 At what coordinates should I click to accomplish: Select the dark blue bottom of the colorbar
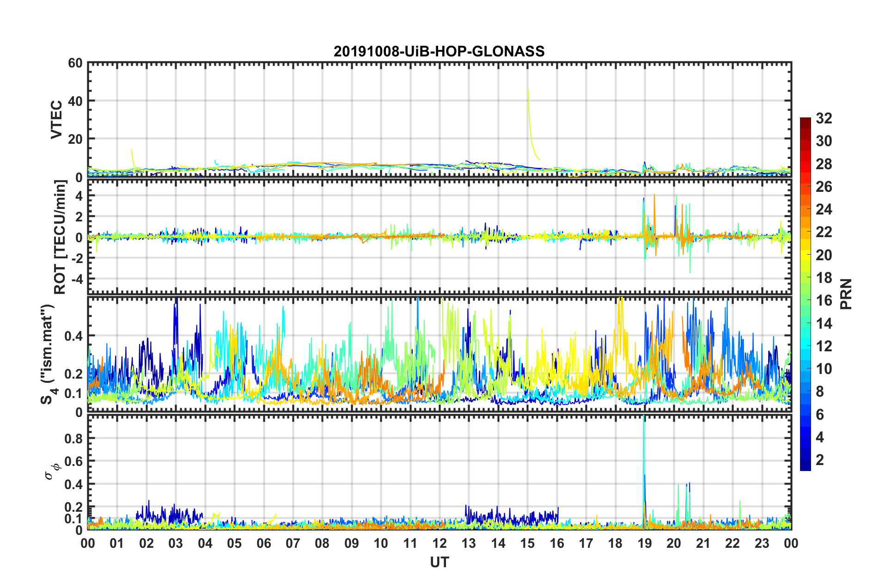pos(806,467)
